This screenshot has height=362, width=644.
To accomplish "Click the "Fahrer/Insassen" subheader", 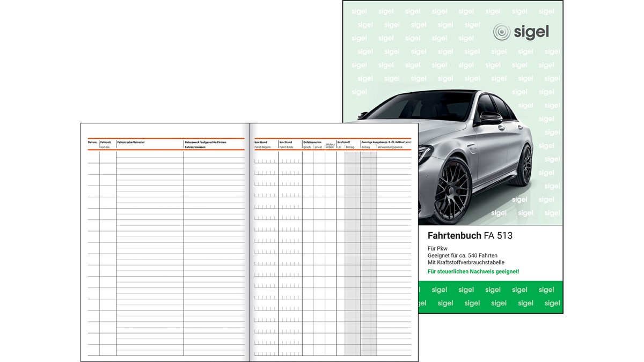I will (x=195, y=146).
